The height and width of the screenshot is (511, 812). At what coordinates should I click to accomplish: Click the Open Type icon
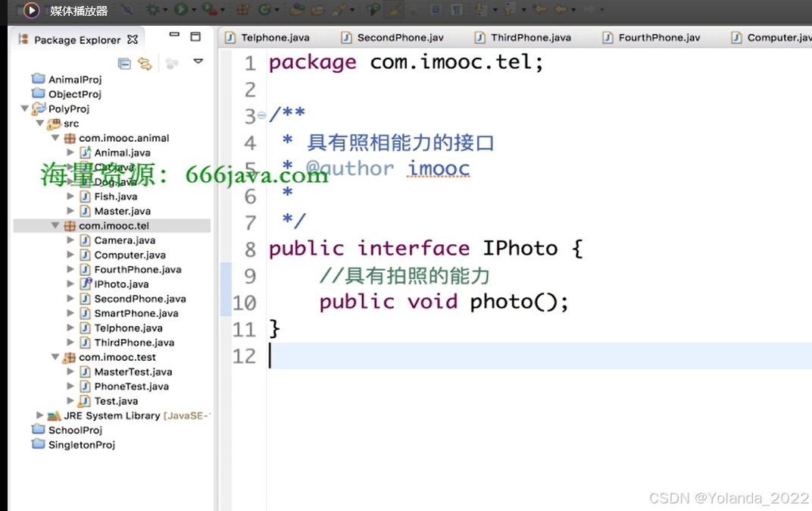point(297,9)
